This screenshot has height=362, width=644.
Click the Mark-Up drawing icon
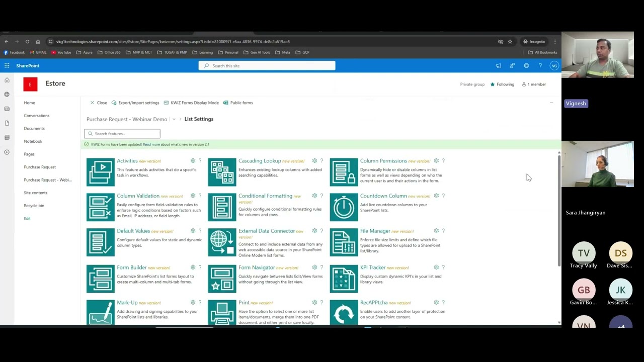[101, 312]
